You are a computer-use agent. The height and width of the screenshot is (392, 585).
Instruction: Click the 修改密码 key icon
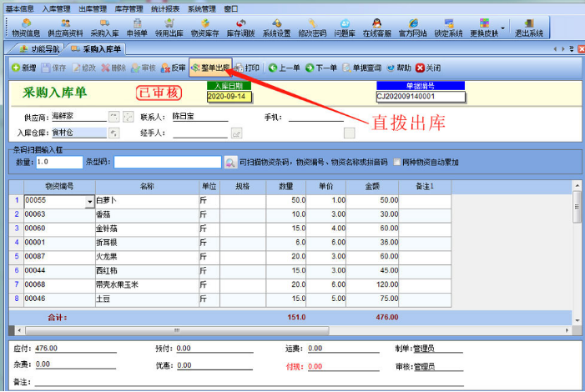pyautogui.click(x=312, y=28)
